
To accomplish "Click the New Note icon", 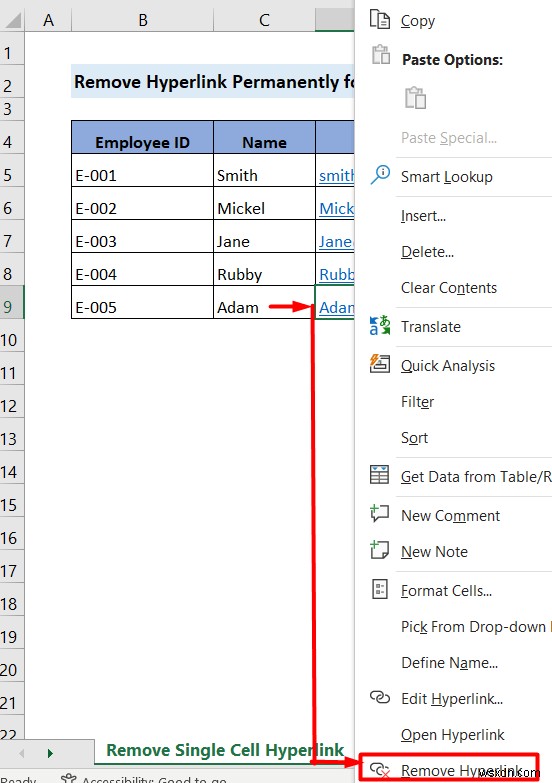I will pos(379,550).
